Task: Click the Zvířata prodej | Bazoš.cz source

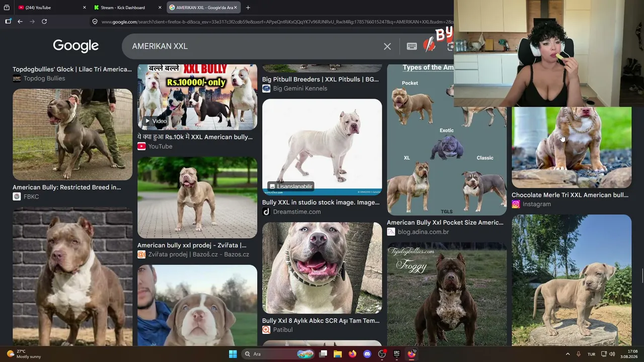Action: (193, 254)
